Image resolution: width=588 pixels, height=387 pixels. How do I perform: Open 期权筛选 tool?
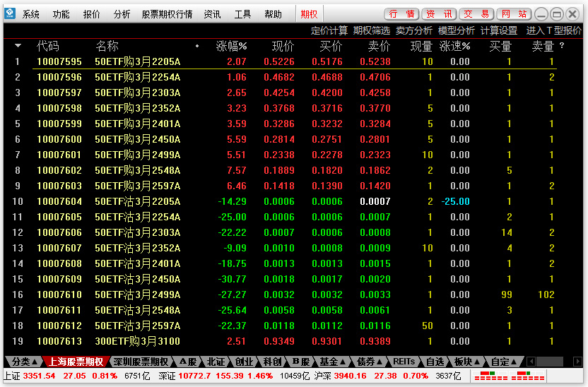[372, 31]
